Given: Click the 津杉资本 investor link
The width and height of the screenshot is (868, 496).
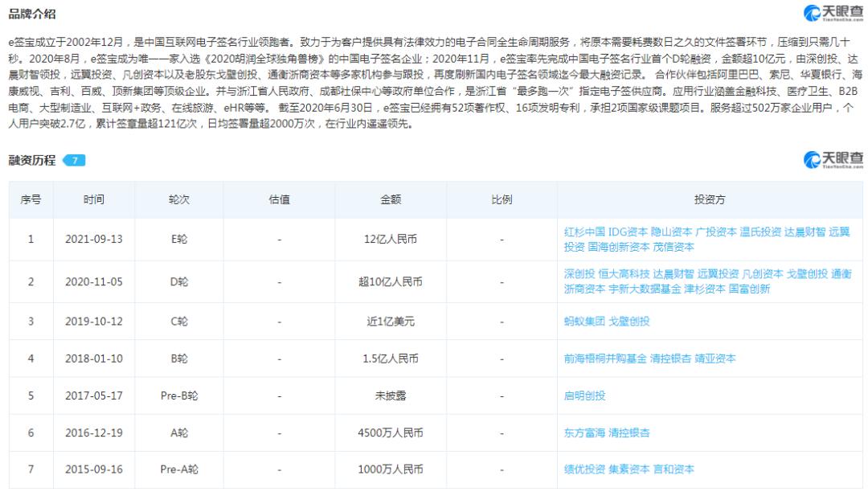Looking at the screenshot, I should pos(705,289).
